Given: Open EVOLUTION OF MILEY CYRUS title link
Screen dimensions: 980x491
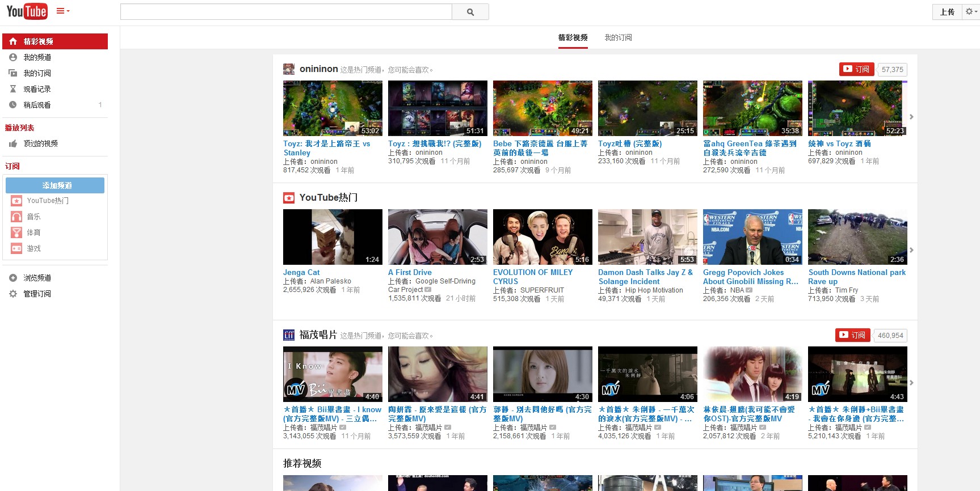Looking at the screenshot, I should pyautogui.click(x=533, y=277).
